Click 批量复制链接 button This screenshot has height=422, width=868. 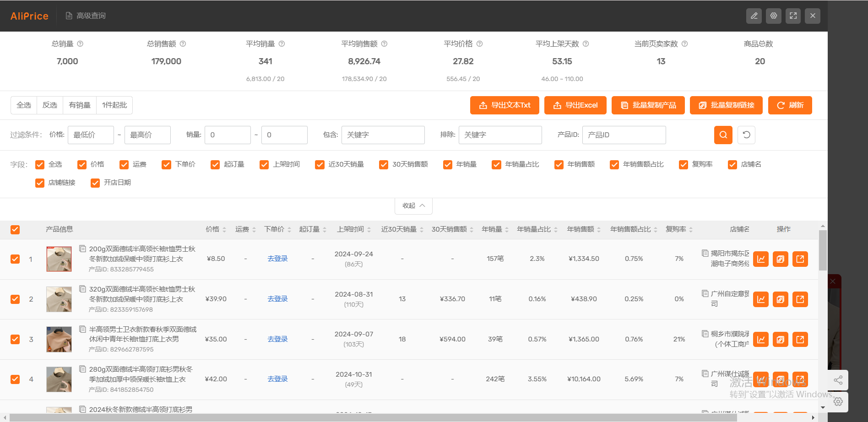726,105
